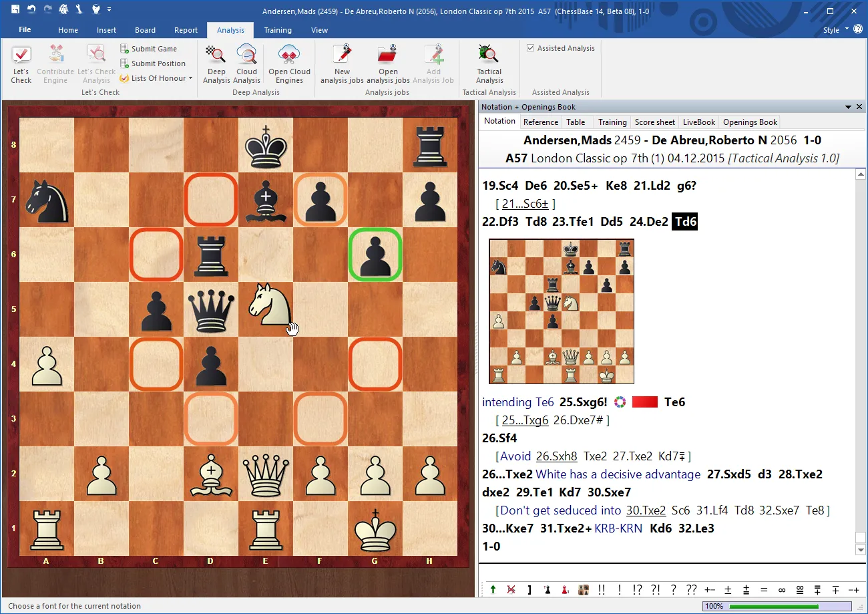
Task: Switch to the Home ribbon tab
Action: (68, 30)
